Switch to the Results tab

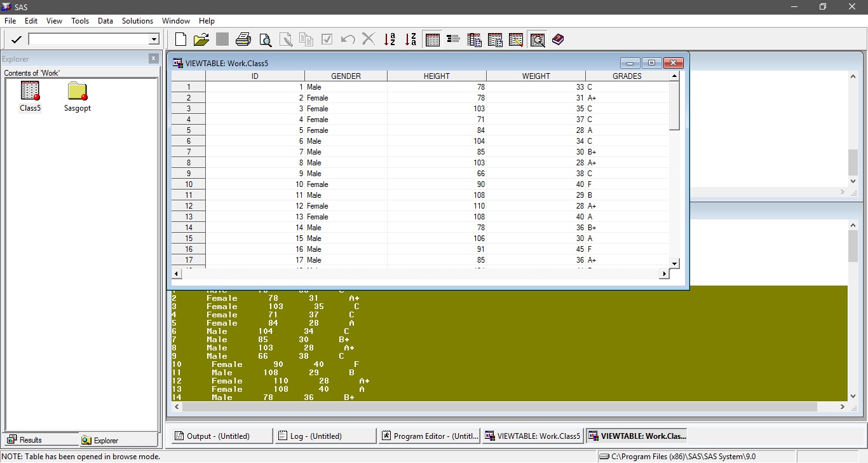pyautogui.click(x=39, y=439)
